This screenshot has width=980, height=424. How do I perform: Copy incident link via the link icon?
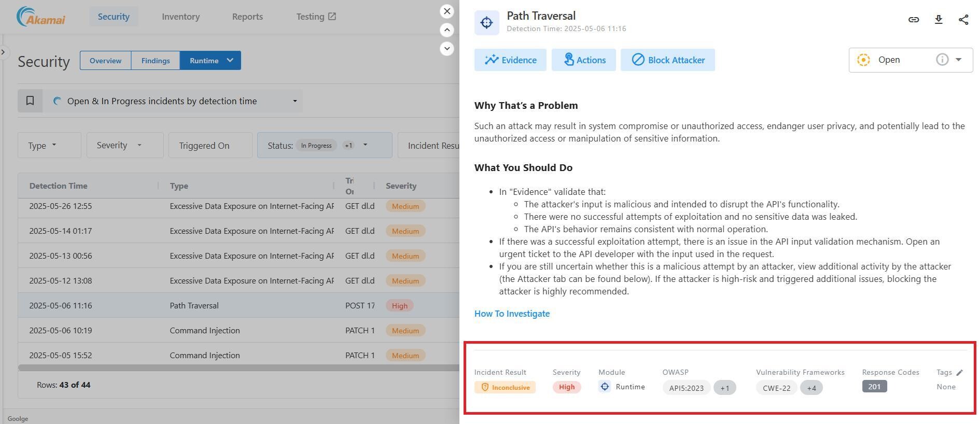click(x=914, y=20)
